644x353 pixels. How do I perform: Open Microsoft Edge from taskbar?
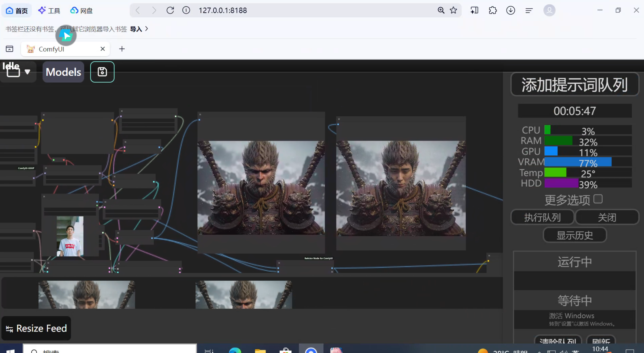click(235, 350)
